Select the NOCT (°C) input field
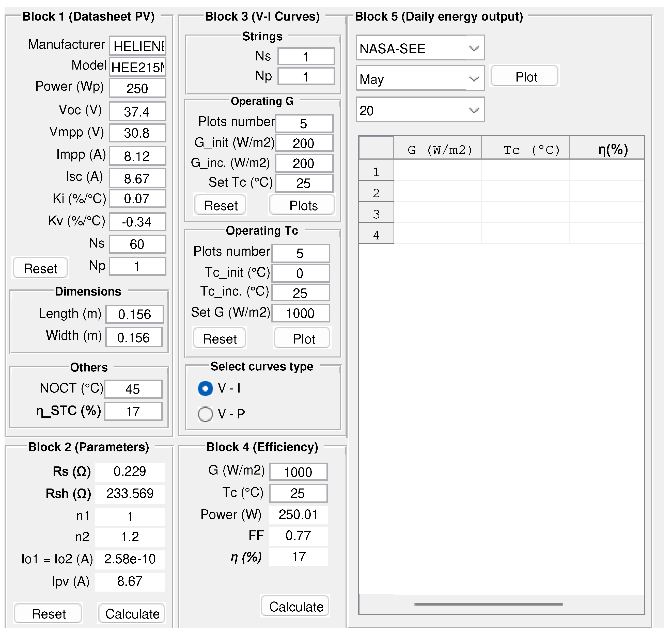The height and width of the screenshot is (635, 672). click(133, 389)
